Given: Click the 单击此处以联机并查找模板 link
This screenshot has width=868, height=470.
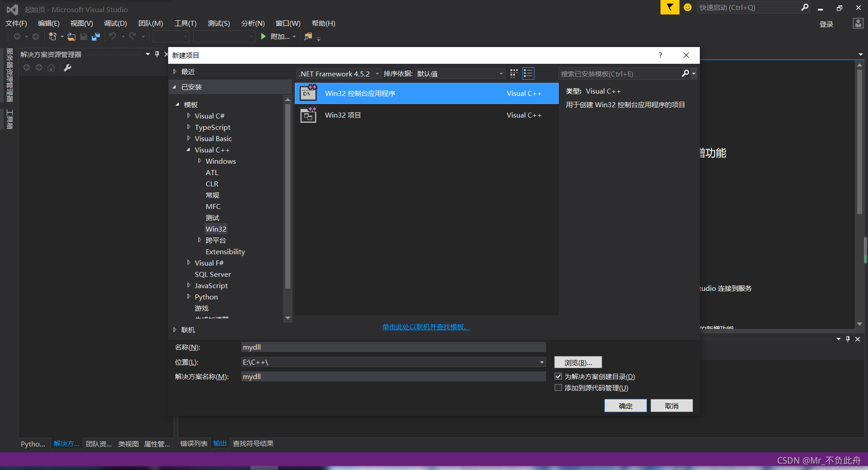Looking at the screenshot, I should [426, 327].
